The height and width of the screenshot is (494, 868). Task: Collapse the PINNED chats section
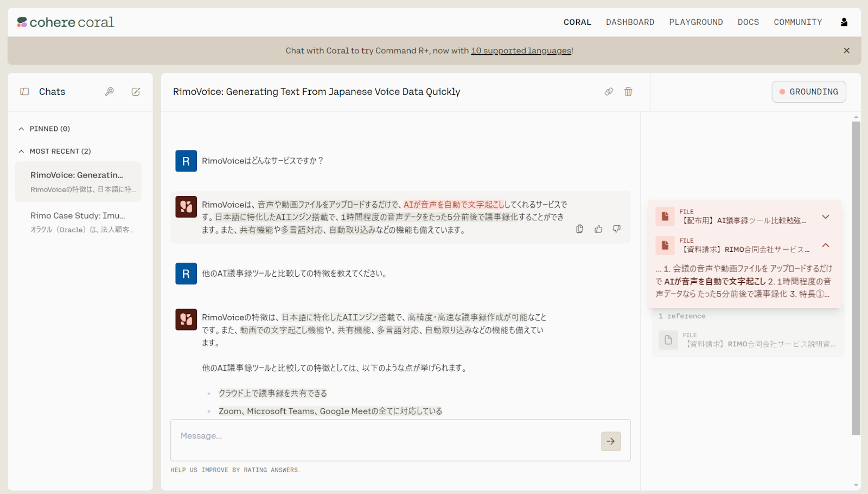click(x=21, y=128)
